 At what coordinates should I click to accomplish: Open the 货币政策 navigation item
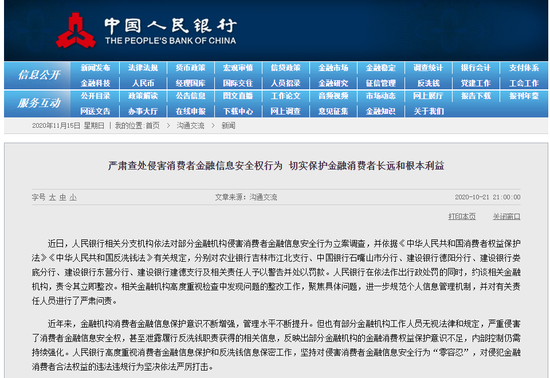pyautogui.click(x=190, y=68)
